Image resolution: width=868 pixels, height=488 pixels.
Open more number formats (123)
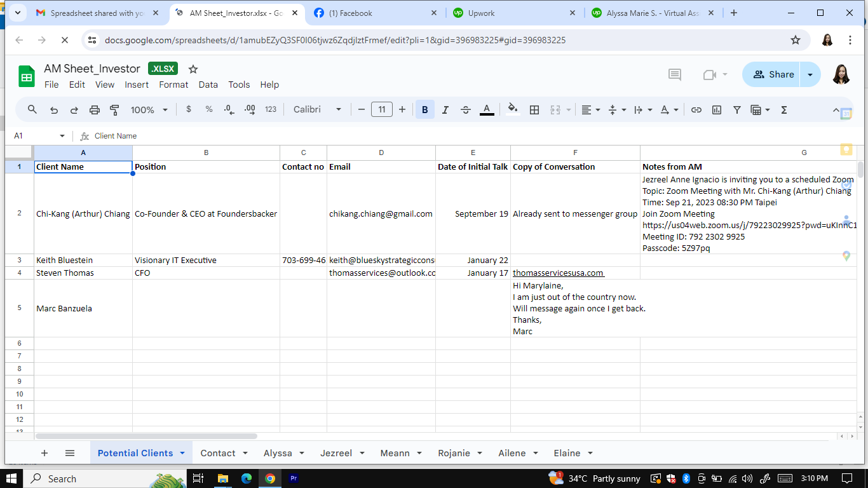(x=271, y=109)
